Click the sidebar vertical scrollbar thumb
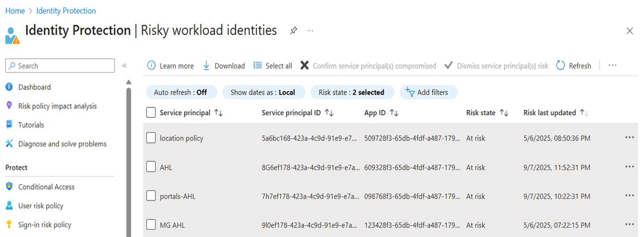The height and width of the screenshot is (237, 644). (x=129, y=162)
